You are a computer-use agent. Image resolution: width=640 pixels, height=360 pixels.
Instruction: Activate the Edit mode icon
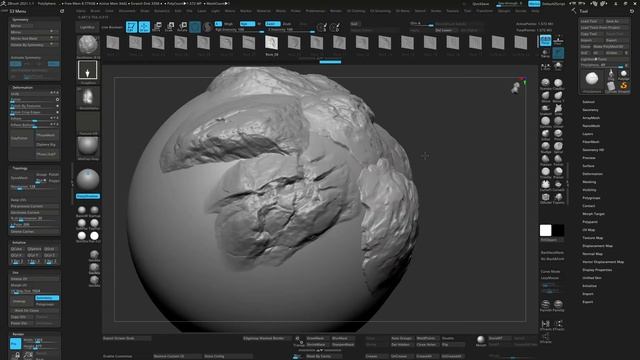pos(131,27)
